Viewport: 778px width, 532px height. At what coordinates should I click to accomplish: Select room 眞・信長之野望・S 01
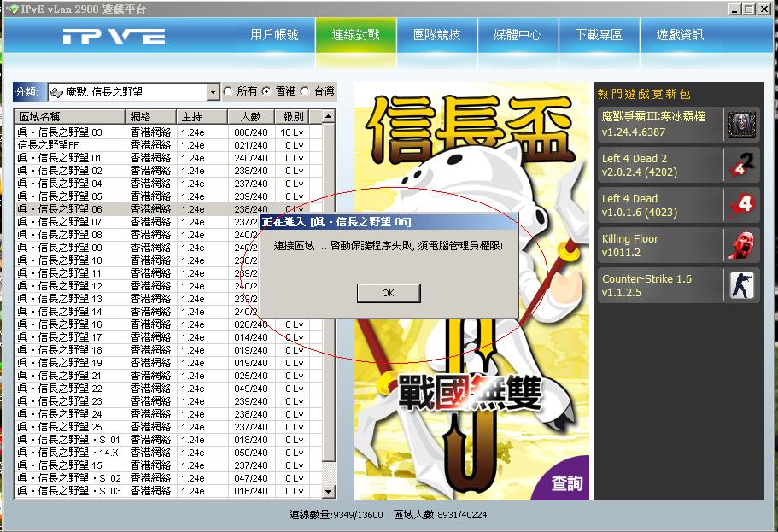[169, 440]
